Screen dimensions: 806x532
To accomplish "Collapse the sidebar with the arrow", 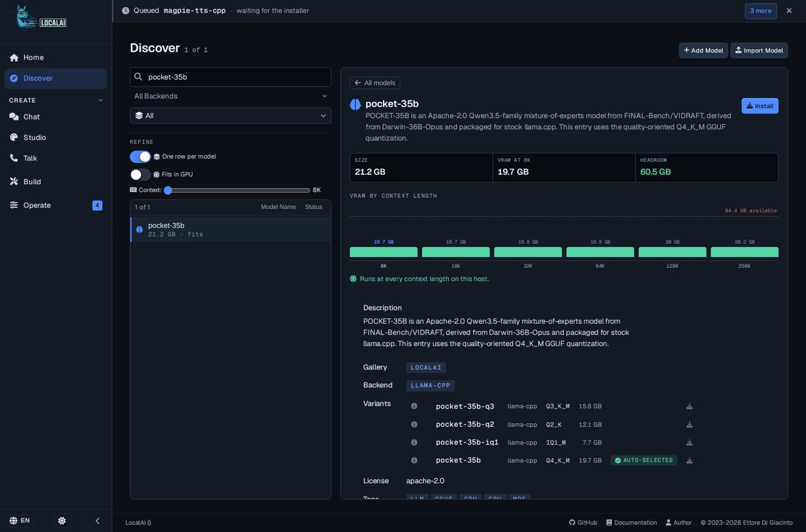I will [x=97, y=521].
